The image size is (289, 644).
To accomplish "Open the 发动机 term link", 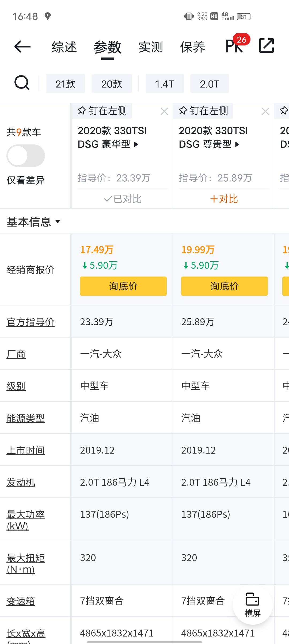I will pos(21,482).
